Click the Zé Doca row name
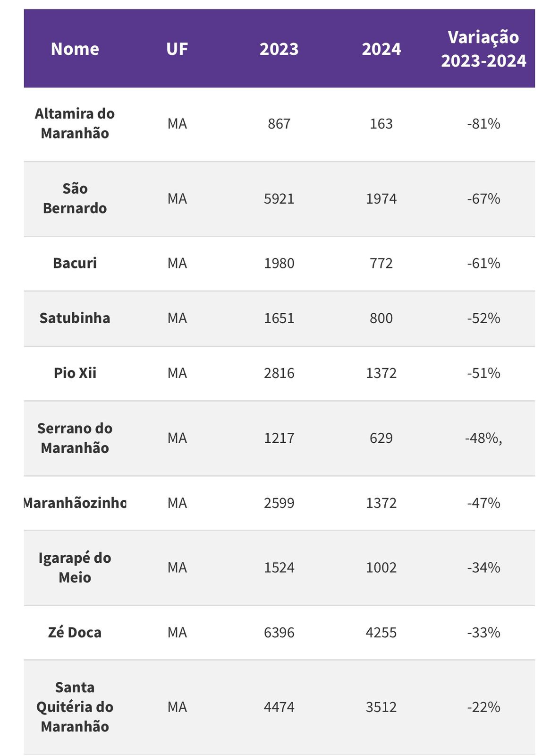 coord(75,632)
